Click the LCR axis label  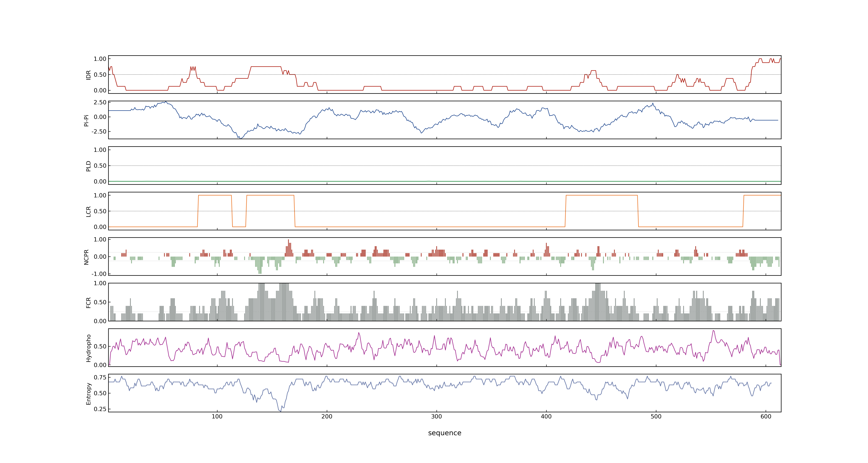pyautogui.click(x=89, y=211)
